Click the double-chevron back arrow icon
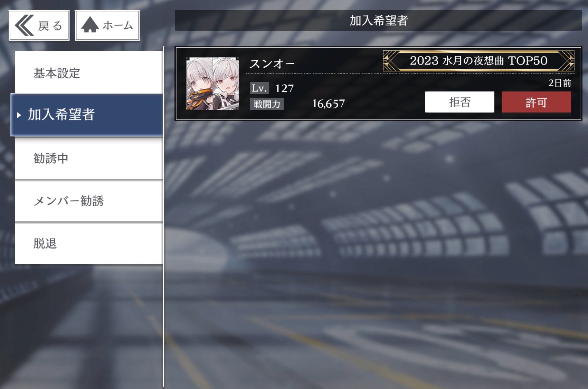This screenshot has height=389, width=588. click(x=24, y=25)
